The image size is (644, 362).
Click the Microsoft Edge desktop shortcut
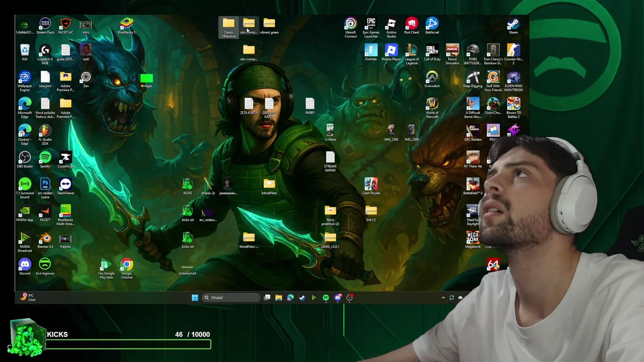25,108
